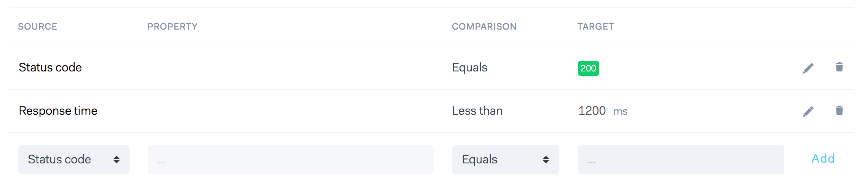Focus the empty property input field
The height and width of the screenshot is (193, 868).
pyautogui.click(x=290, y=160)
